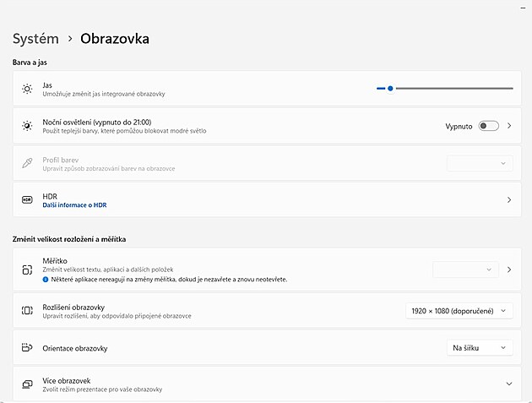Open custom scaling via the Měřítko chevron
This screenshot has height=403, width=532.
click(509, 270)
